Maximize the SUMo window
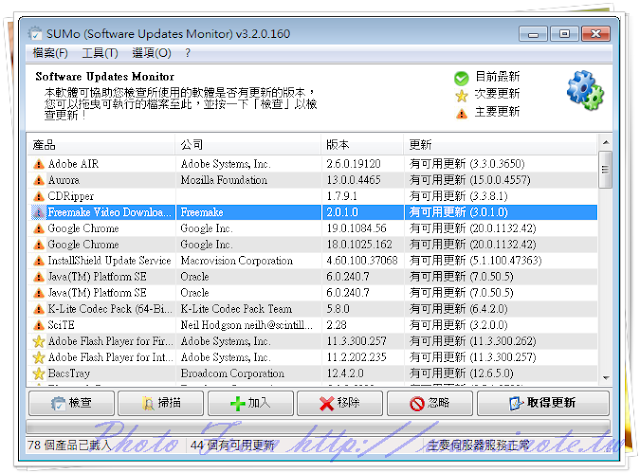This screenshot has width=640, height=473. 564,34
